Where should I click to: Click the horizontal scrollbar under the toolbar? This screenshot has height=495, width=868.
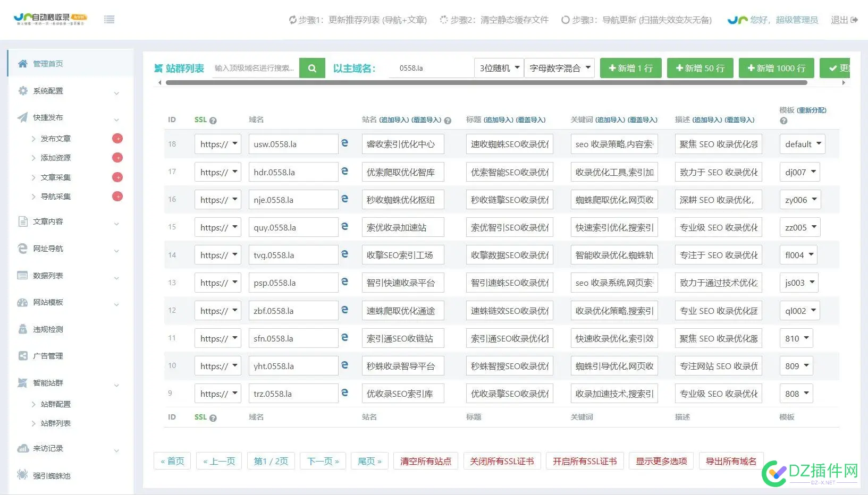[486, 82]
